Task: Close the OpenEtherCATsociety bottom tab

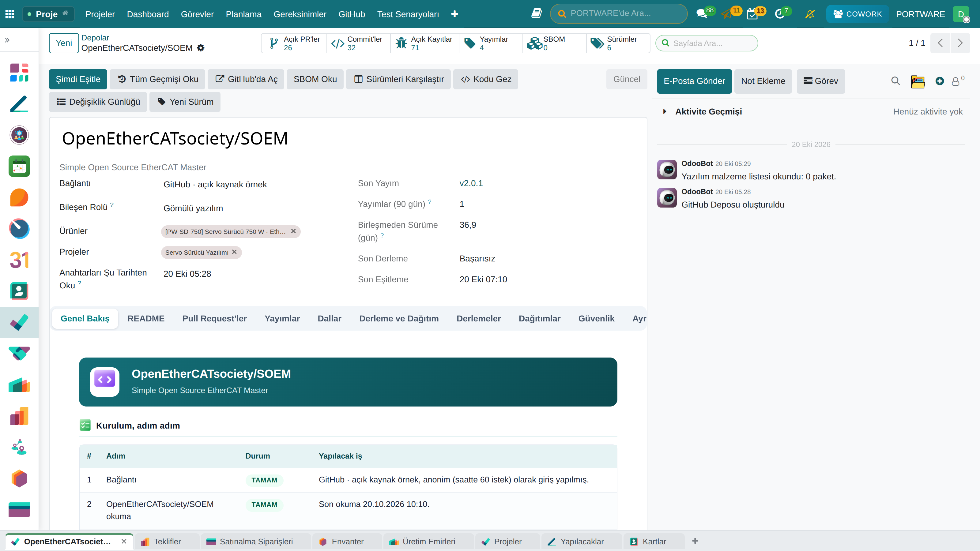Action: tap(124, 541)
